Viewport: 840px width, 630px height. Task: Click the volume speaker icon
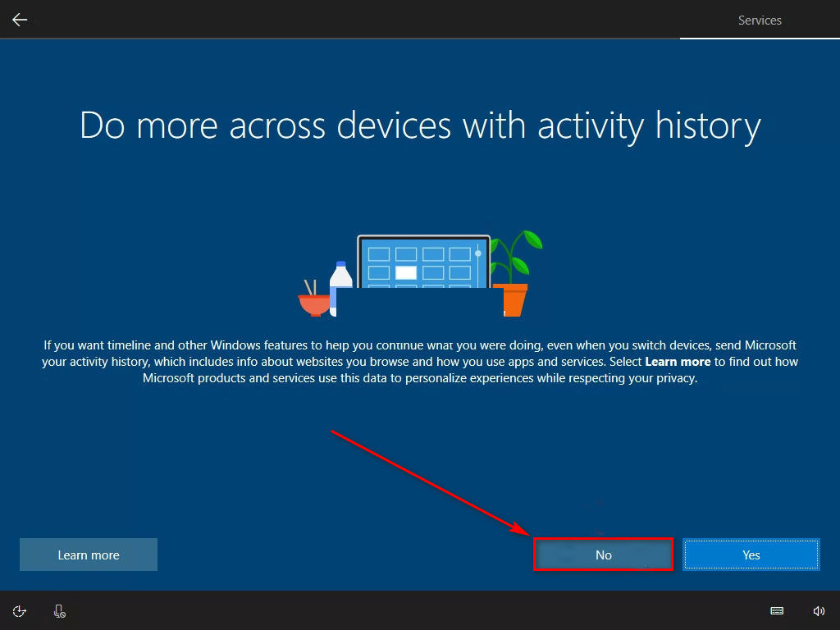(x=819, y=610)
